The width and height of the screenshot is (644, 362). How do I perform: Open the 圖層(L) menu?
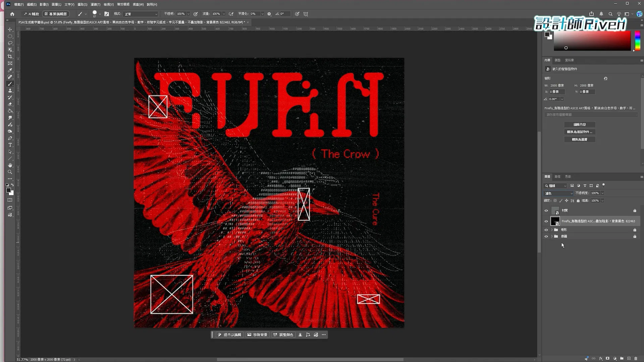(x=56, y=4)
